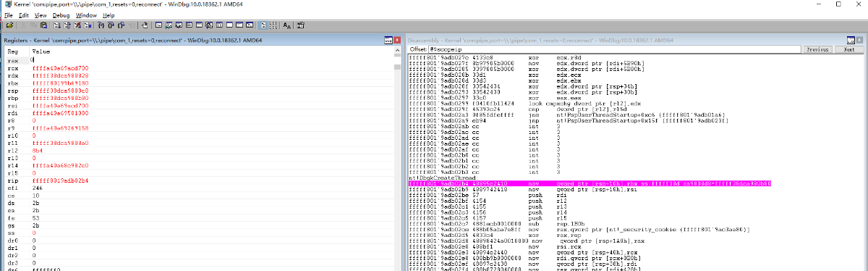Screen dimensions: 868x271
Task: Open the File menu
Action: point(8,14)
